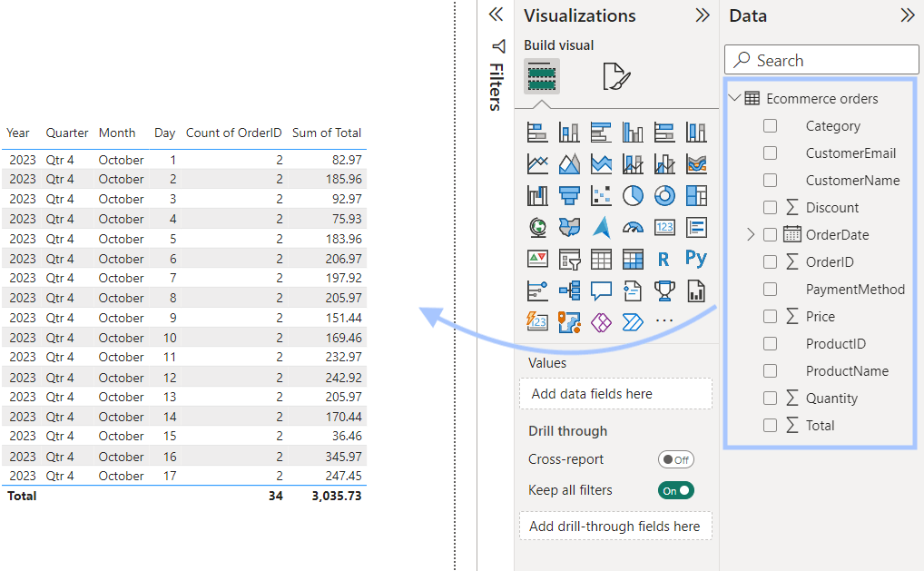Select the Scatter chart visual
The height and width of the screenshot is (571, 924).
click(601, 196)
